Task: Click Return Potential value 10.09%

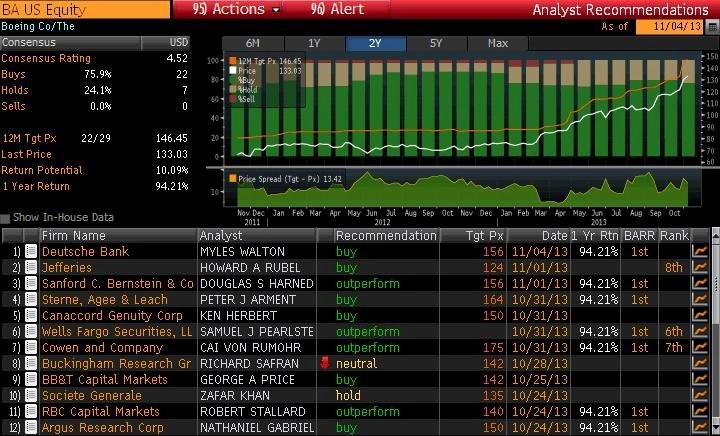Action: tap(172, 170)
